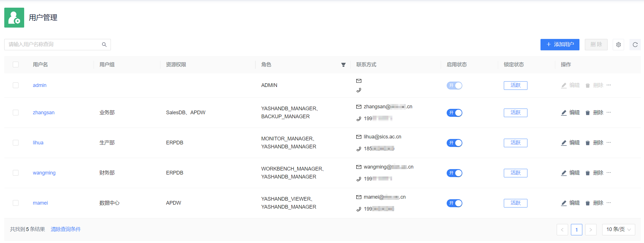The image size is (644, 243).
Task: Click 清除查询条件 link
Action: click(x=66, y=229)
